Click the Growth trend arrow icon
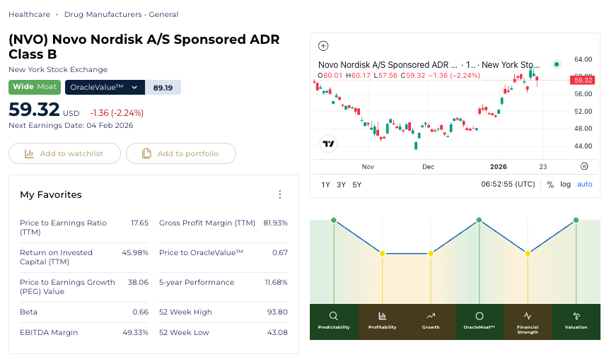The width and height of the screenshot is (609, 364). [x=431, y=316]
